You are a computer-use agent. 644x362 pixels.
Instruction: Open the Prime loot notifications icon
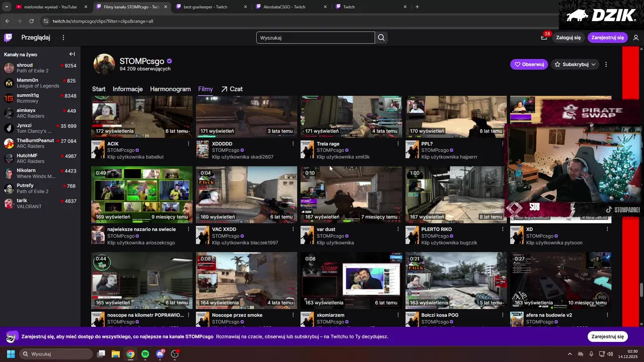click(544, 37)
